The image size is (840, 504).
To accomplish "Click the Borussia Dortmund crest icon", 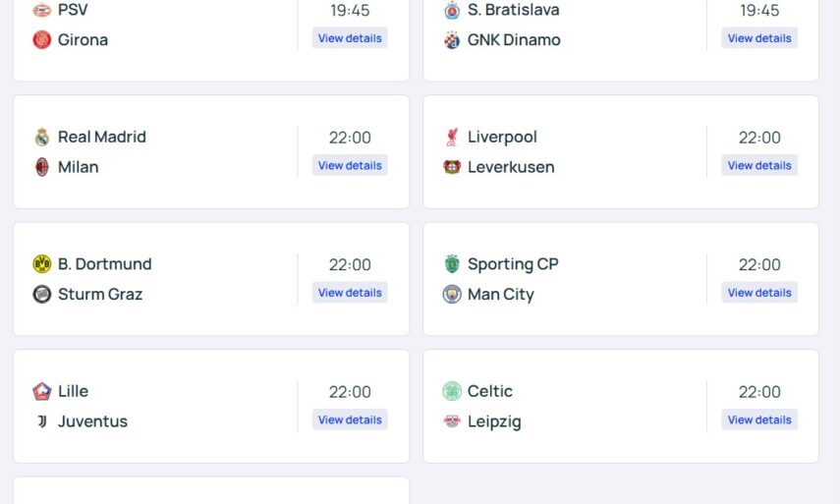I will [x=41, y=264].
